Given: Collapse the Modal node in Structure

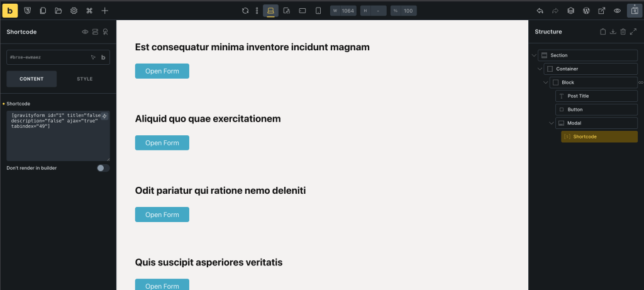Looking at the screenshot, I should [x=552, y=123].
